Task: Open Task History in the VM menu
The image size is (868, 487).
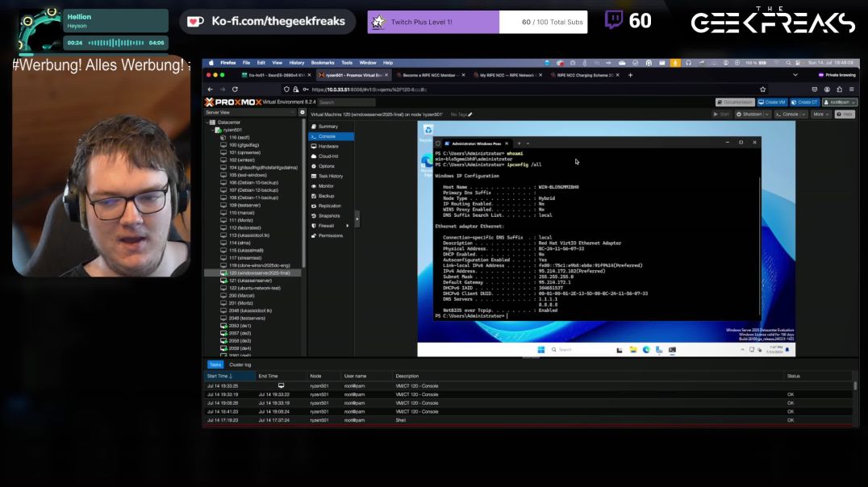Action: pyautogui.click(x=331, y=176)
